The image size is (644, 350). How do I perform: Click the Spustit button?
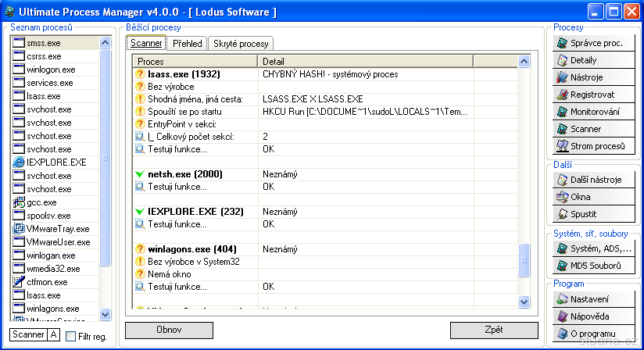pyautogui.click(x=593, y=214)
